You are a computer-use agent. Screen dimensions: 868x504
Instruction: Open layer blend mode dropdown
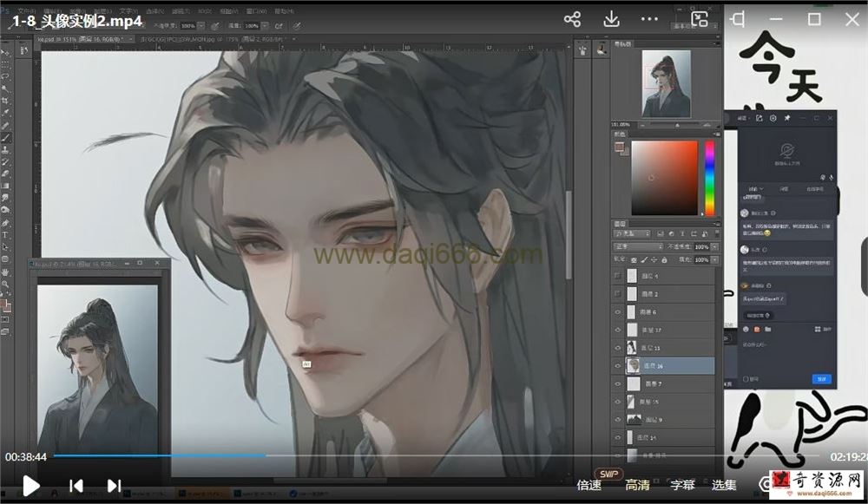638,246
